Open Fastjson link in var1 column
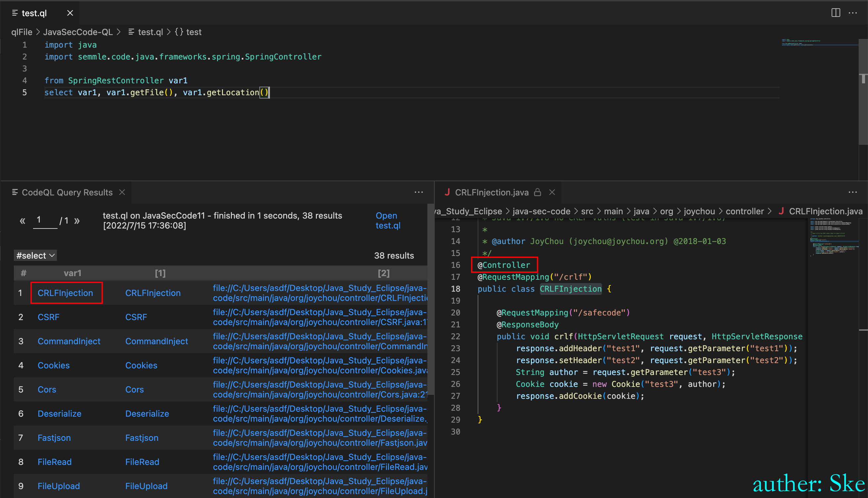 [x=54, y=438]
